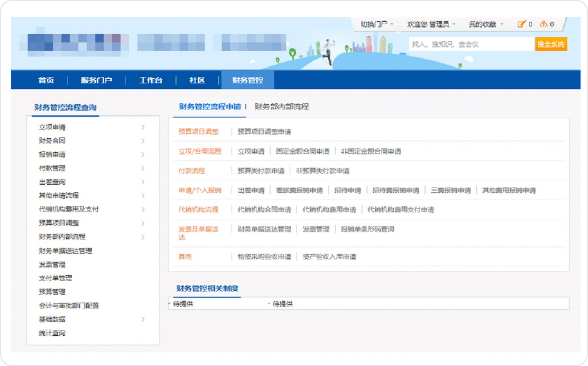Click the search field 找人、搜知识、查会议
Viewport: 588px width, 366px height.
[471, 44]
